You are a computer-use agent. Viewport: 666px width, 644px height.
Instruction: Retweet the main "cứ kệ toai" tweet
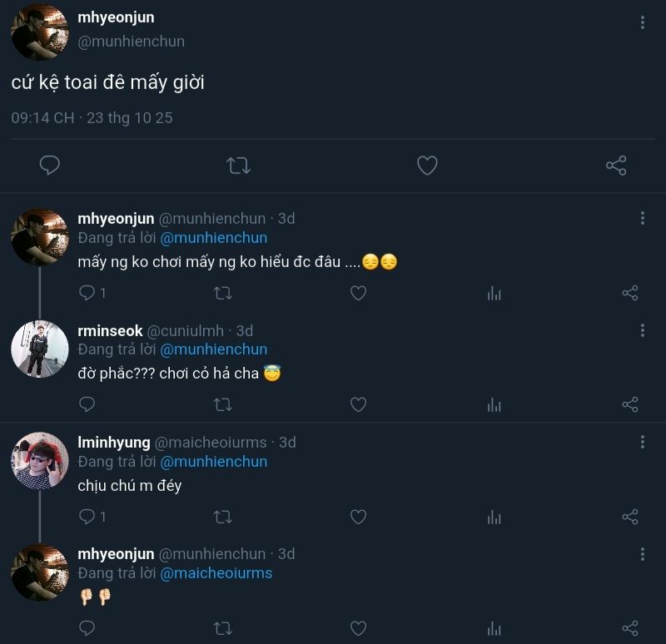pos(239,166)
